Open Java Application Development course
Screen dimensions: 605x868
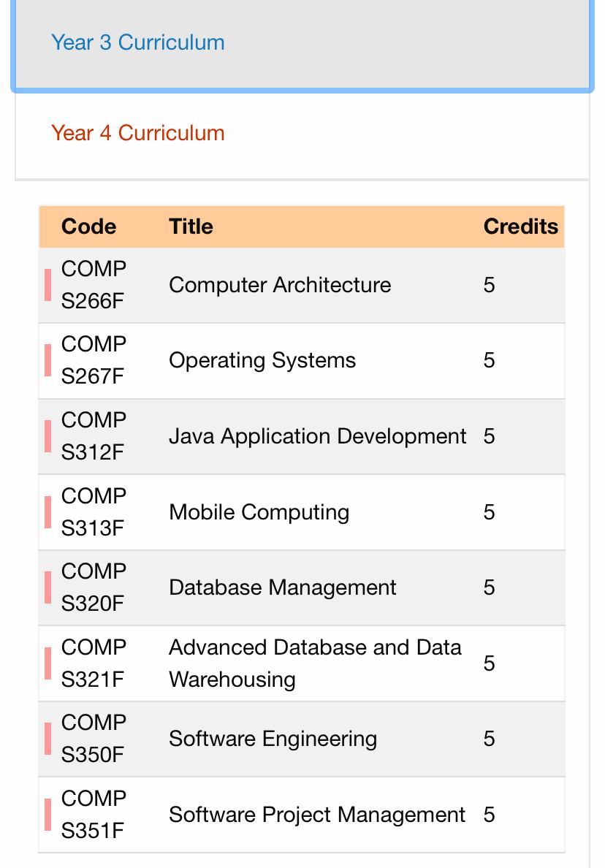click(x=318, y=436)
